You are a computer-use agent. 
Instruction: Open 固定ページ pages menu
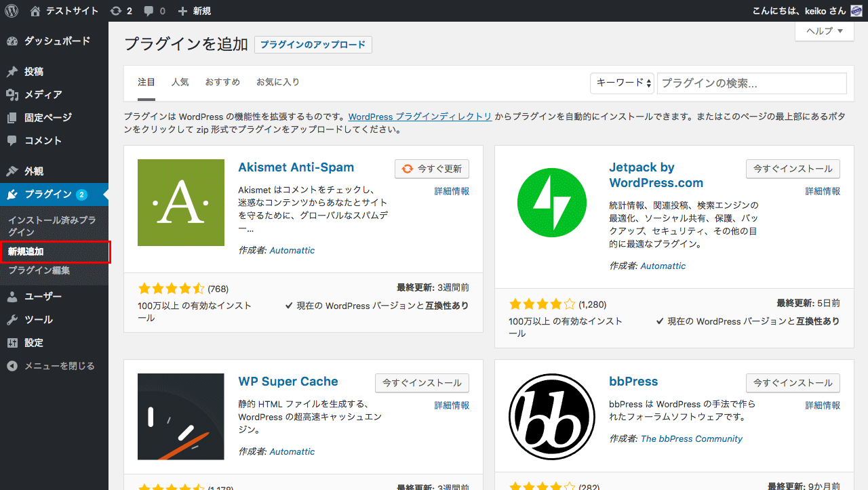tap(54, 117)
